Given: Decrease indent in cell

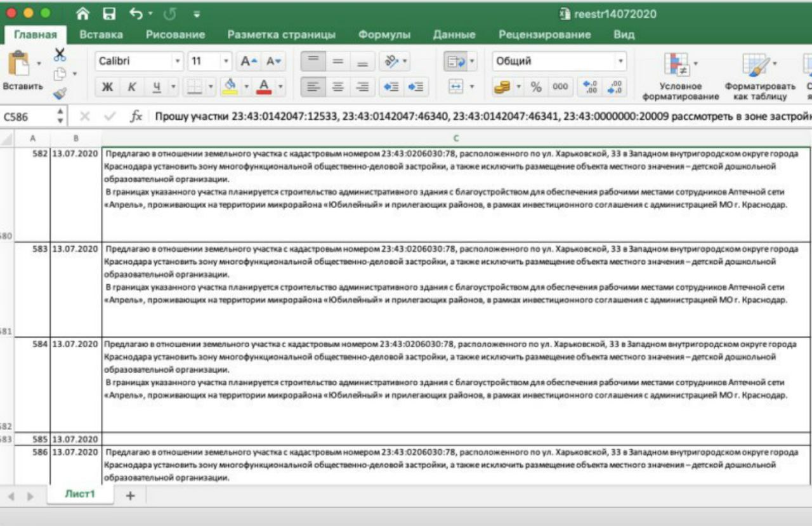Looking at the screenshot, I should pyautogui.click(x=391, y=87).
